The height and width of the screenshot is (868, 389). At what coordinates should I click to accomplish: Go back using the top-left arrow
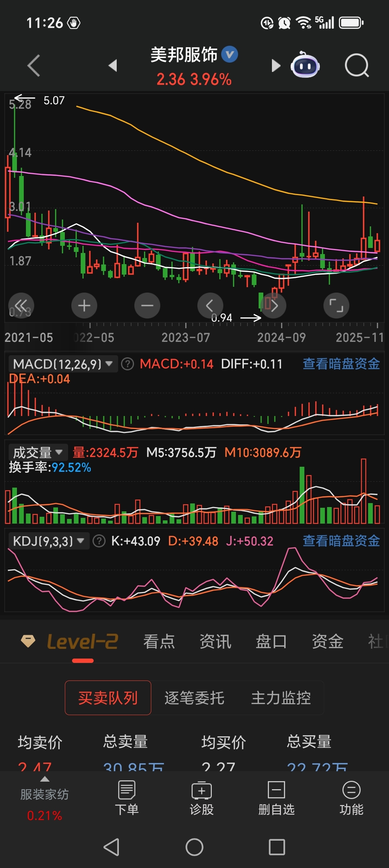pyautogui.click(x=33, y=65)
